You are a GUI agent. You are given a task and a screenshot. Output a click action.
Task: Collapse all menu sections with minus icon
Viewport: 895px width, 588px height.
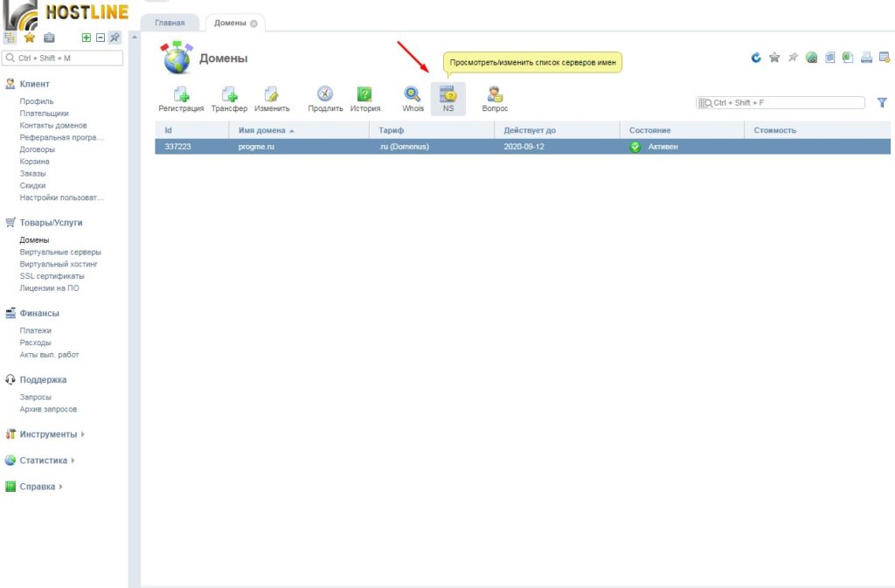100,38
